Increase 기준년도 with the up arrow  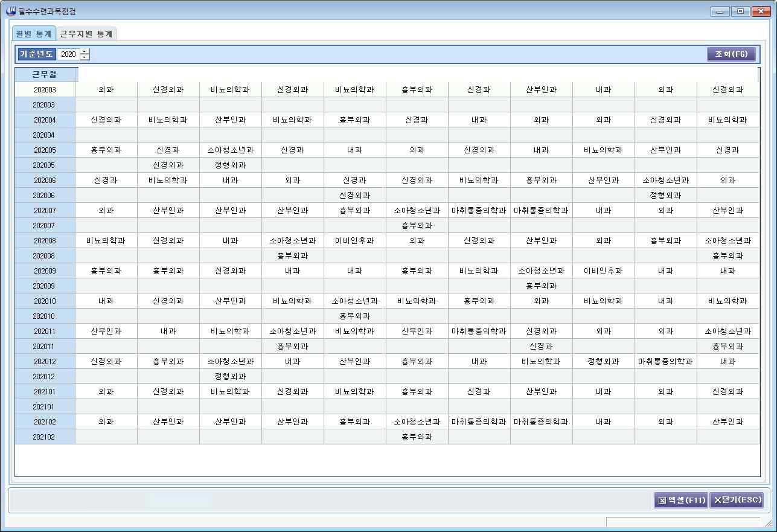tap(85, 51)
